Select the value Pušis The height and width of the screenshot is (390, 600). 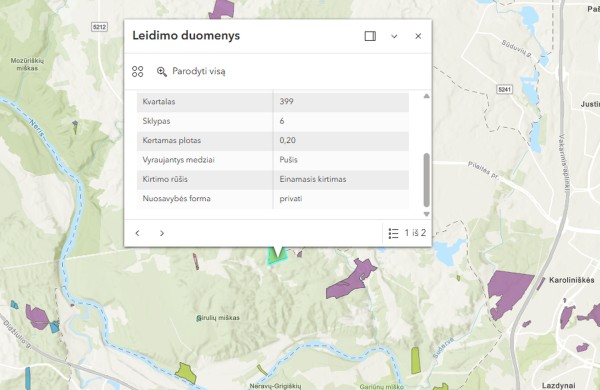point(288,160)
